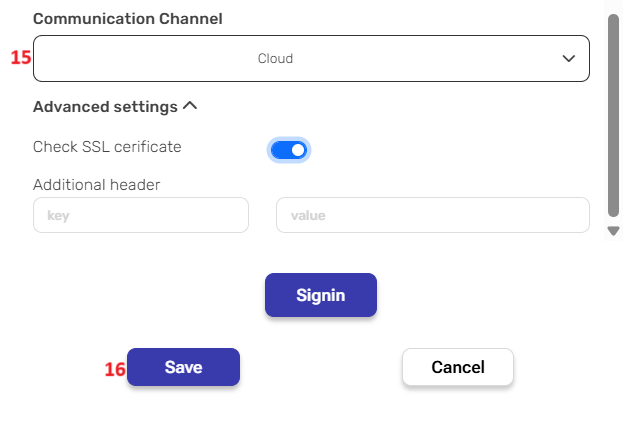Click the chevron arrow in the Cloud dropdown
Image resolution: width=640 pixels, height=425 pixels.
coord(569,59)
